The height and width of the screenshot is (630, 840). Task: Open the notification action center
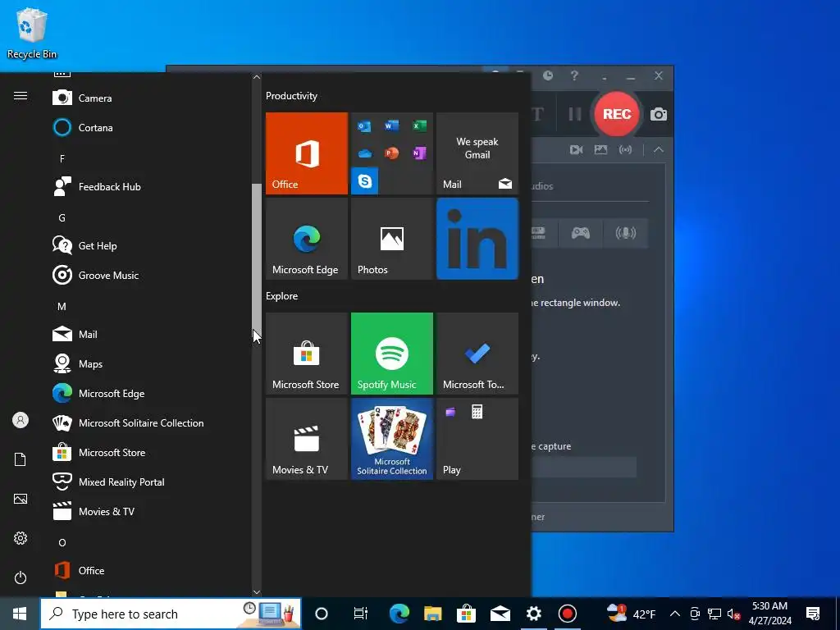[x=813, y=614]
